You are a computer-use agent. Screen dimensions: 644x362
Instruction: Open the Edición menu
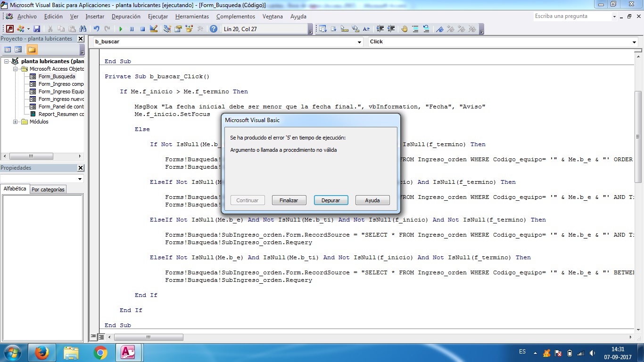click(x=53, y=16)
